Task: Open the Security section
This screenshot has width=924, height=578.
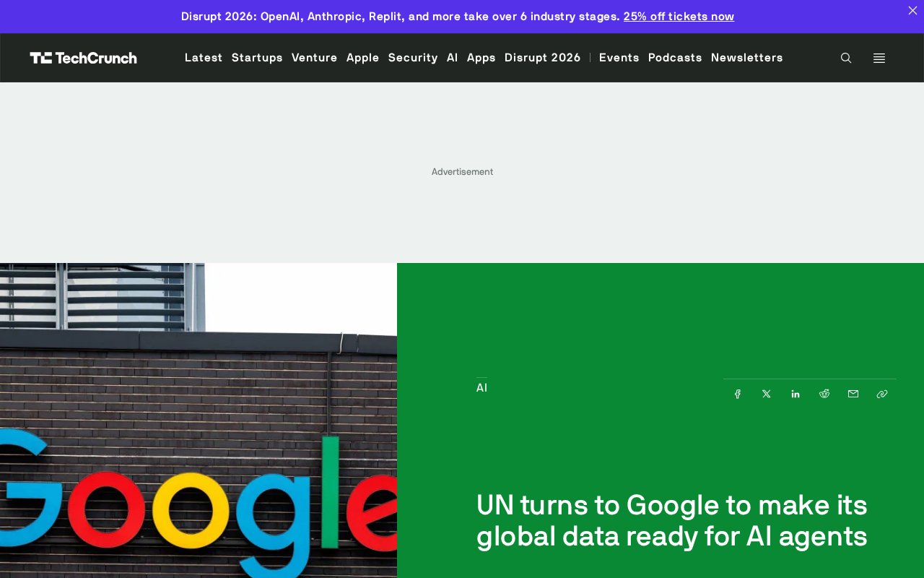Action: pyautogui.click(x=413, y=58)
